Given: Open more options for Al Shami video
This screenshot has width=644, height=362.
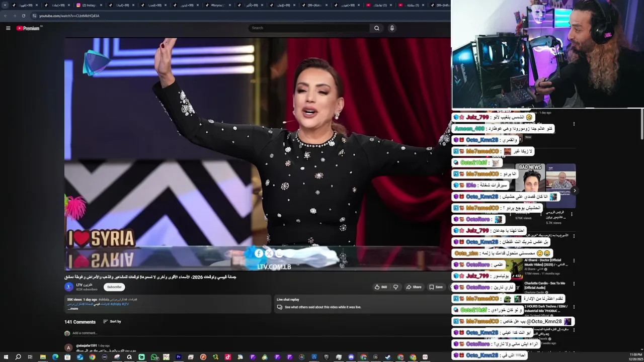Looking at the screenshot, I should (574, 261).
